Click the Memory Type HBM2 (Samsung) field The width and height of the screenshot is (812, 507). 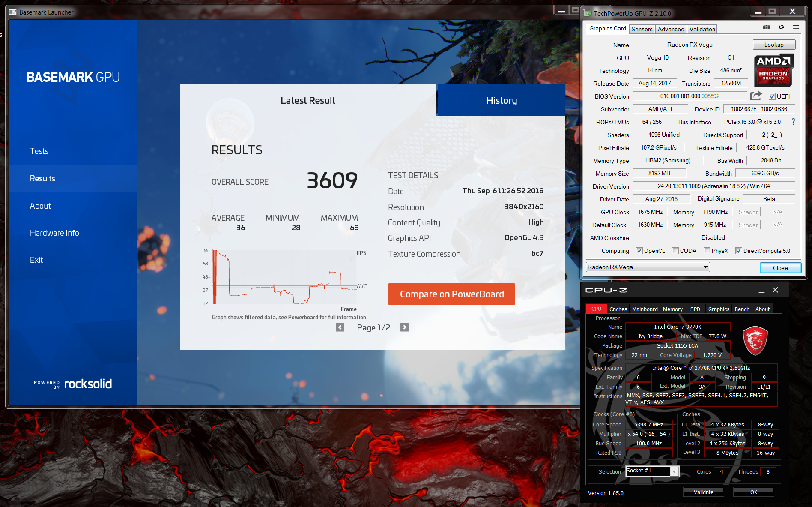coord(667,160)
